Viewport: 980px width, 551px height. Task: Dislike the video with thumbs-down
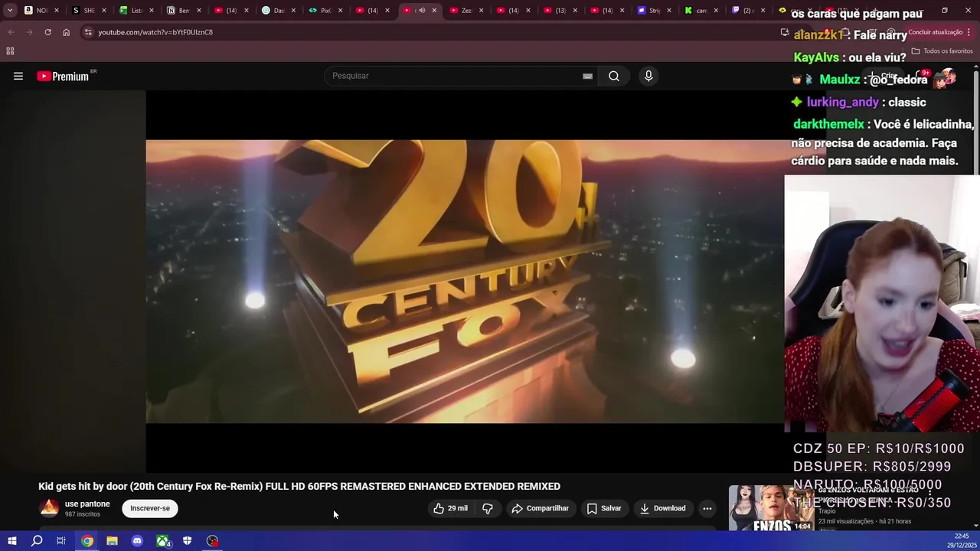coord(488,508)
